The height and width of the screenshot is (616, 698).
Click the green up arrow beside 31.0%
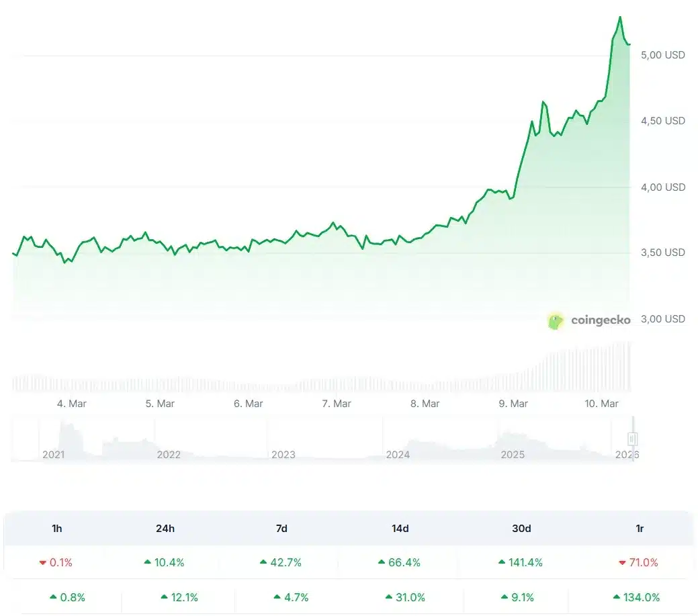(x=390, y=597)
